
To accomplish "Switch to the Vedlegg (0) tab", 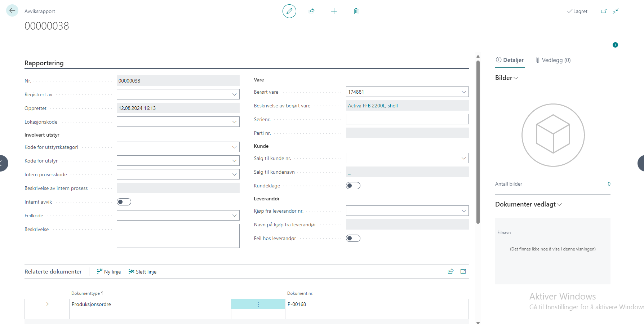I will [x=553, y=60].
